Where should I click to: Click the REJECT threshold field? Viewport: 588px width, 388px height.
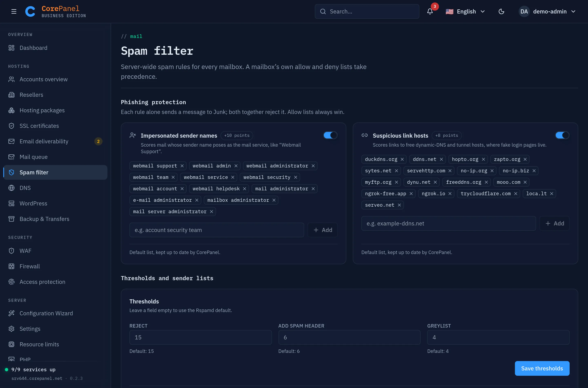coord(201,337)
